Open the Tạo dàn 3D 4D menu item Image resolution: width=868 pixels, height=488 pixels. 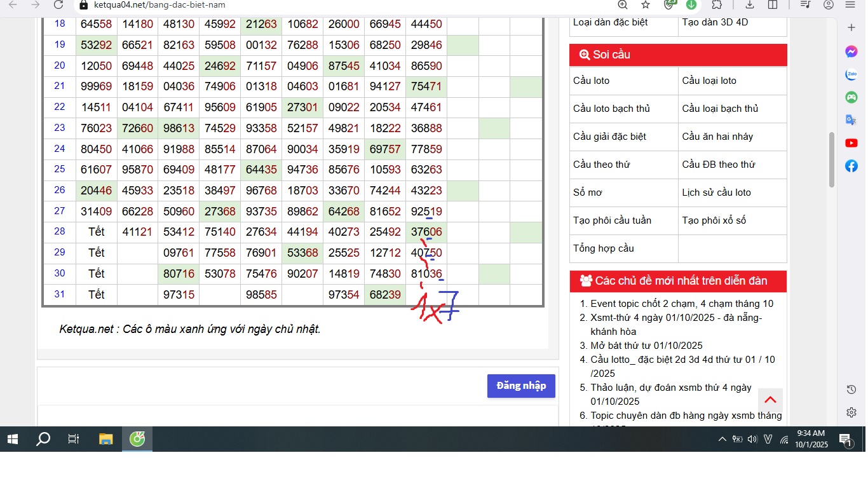[x=715, y=22]
